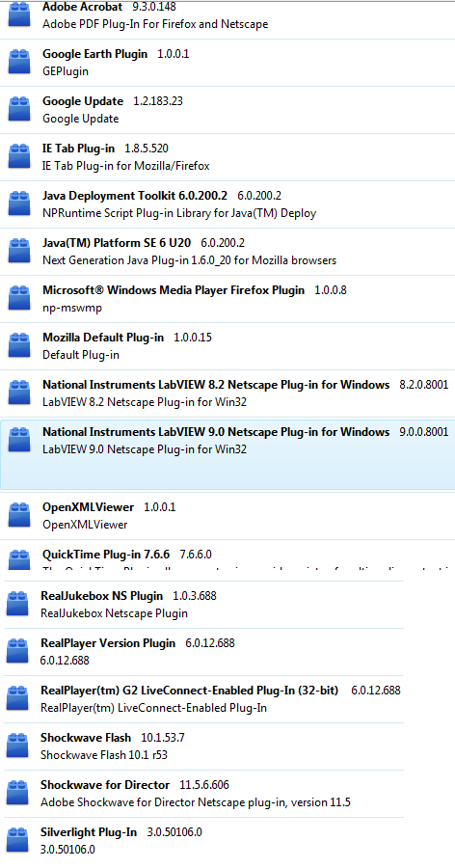Select LabVIEW 8.2 Netscape Plug-in for Windows title

pos(216,385)
